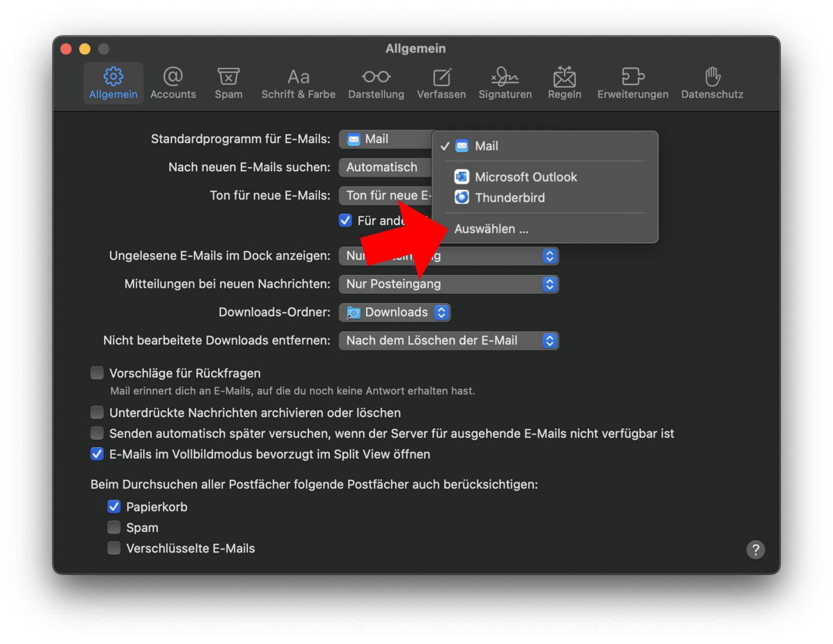Click the help question mark button
This screenshot has height=644, width=833.
coord(755,550)
